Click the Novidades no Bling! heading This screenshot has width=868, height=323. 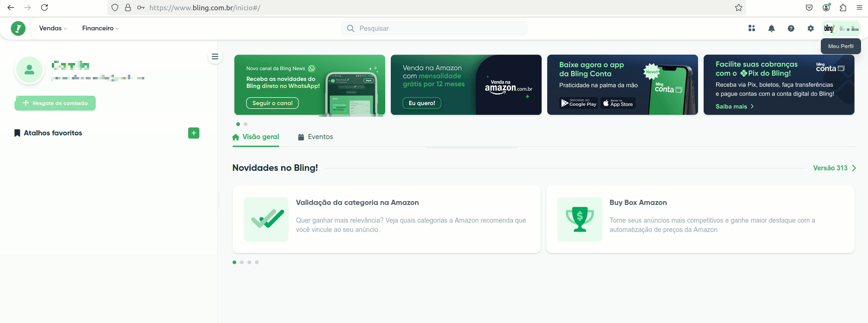(275, 168)
